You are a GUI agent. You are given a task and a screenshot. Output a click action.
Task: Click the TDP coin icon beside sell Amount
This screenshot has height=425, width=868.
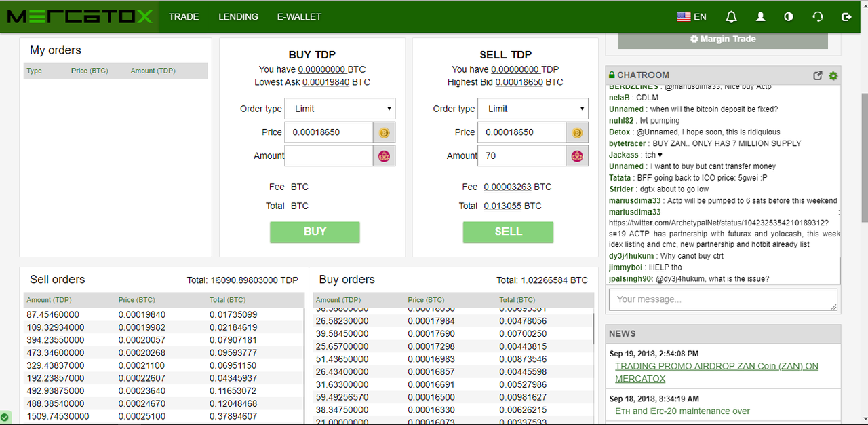click(577, 156)
